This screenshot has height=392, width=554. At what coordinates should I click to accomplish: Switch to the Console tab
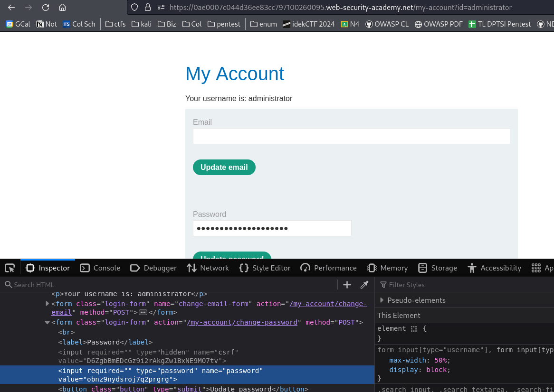click(100, 268)
